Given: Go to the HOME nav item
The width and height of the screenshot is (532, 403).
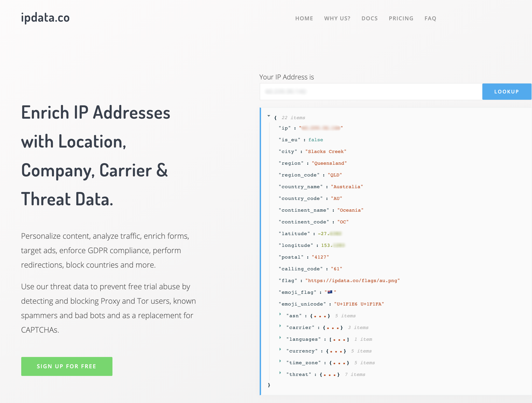Looking at the screenshot, I should [x=304, y=19].
